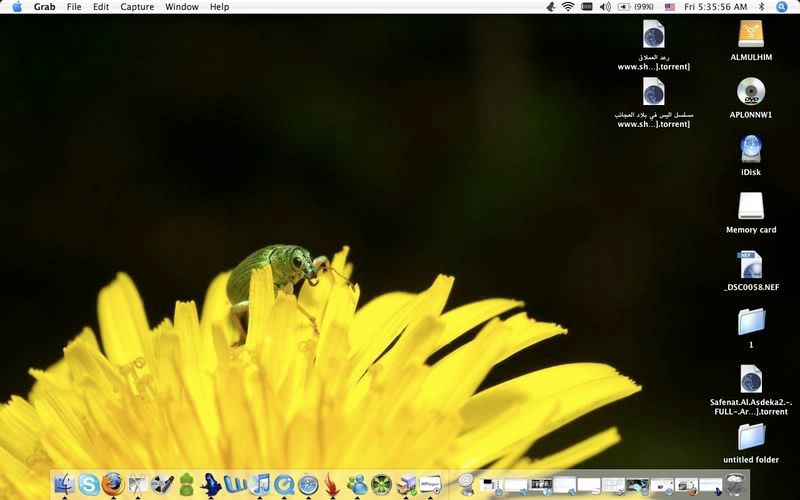Click the Spotlight search icon

point(782,7)
